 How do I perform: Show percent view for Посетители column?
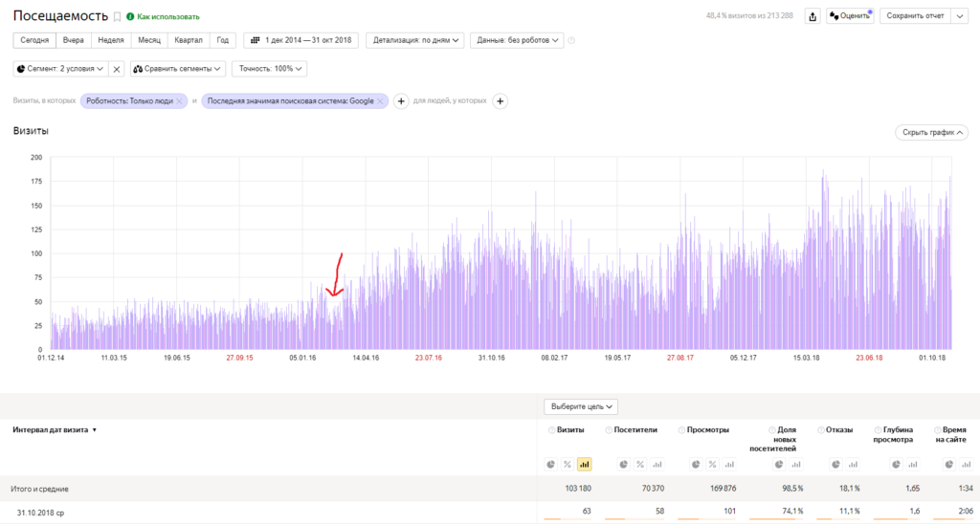pos(640,464)
